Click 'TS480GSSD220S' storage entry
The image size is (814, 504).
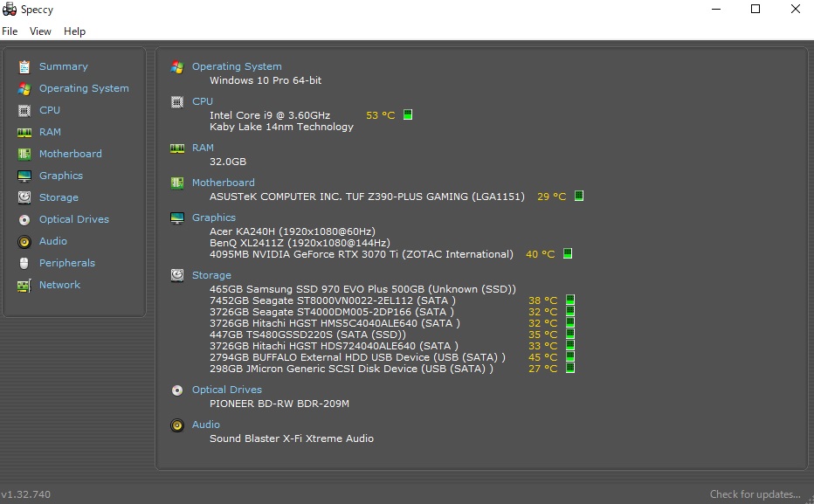coord(307,335)
